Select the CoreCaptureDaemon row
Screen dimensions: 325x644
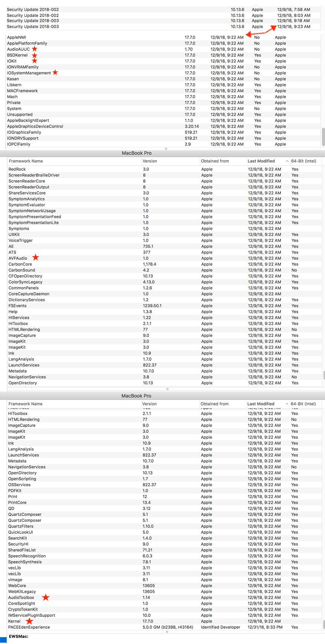(165, 294)
